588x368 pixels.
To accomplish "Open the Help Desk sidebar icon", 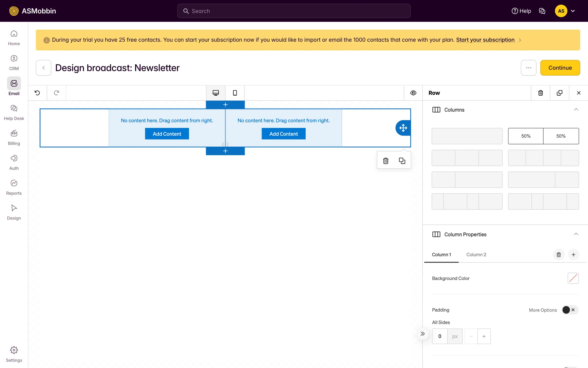I will [14, 112].
